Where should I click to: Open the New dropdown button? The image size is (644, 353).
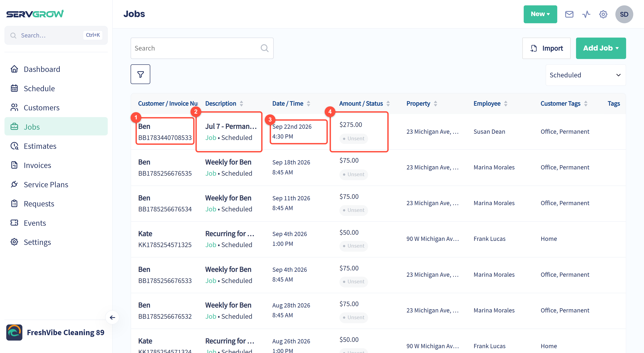[540, 14]
